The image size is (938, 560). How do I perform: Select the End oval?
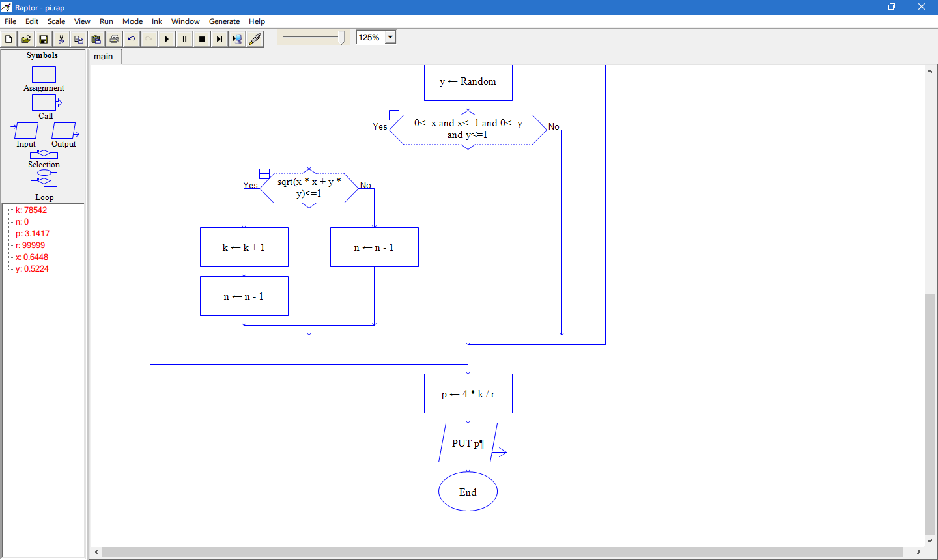[468, 492]
